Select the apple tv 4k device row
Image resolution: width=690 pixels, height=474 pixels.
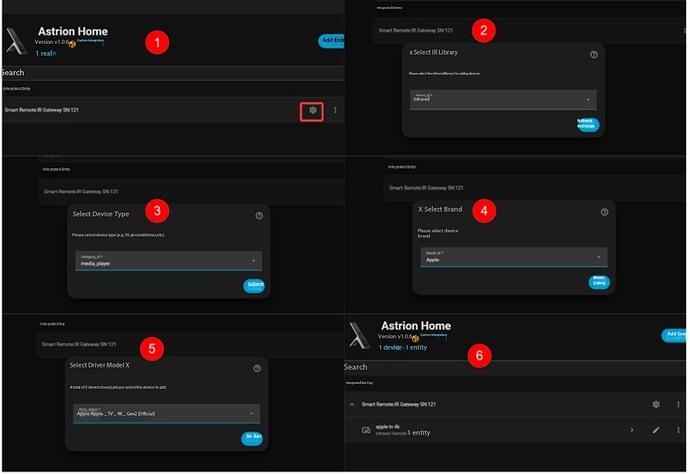coord(515,430)
